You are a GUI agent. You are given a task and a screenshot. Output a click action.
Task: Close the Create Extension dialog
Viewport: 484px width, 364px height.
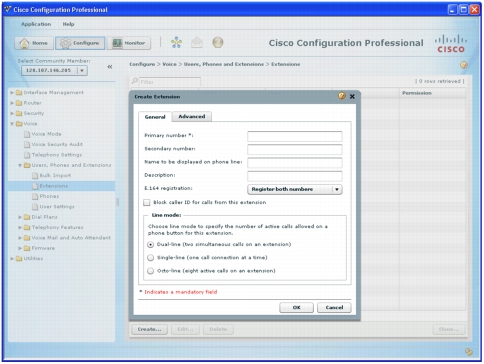pyautogui.click(x=352, y=96)
